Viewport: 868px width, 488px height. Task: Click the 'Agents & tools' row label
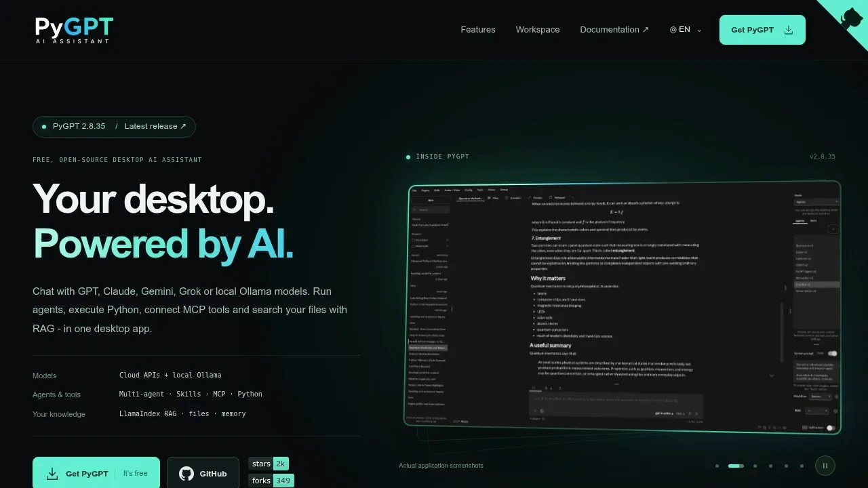point(56,394)
